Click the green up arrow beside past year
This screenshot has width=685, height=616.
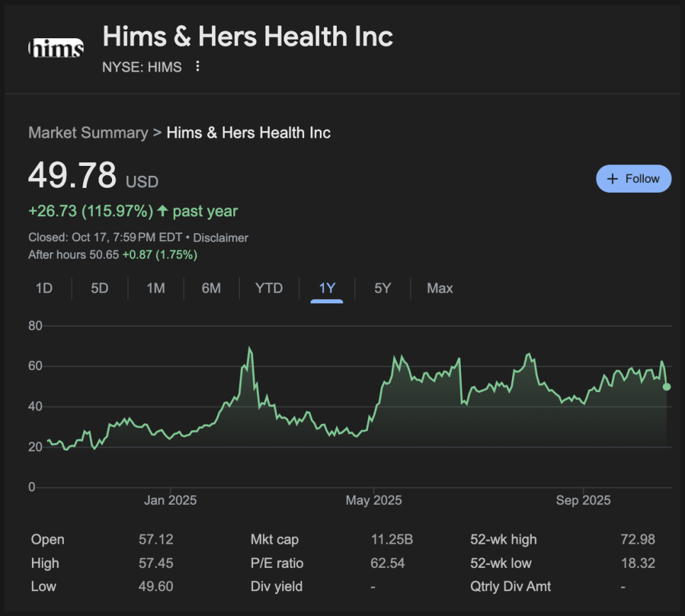pos(162,211)
